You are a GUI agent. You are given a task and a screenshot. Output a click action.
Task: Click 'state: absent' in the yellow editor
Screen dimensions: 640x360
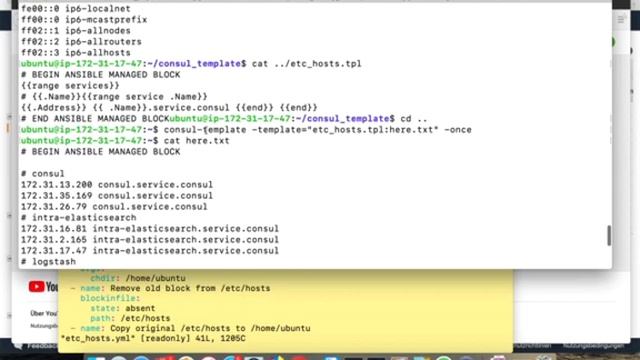(x=123, y=309)
